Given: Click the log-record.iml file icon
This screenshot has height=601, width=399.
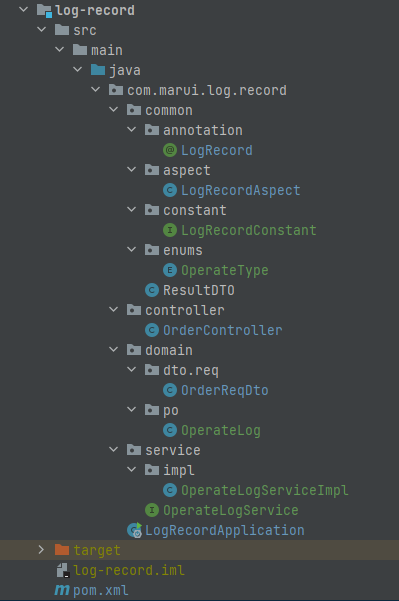Looking at the screenshot, I should [x=62, y=570].
